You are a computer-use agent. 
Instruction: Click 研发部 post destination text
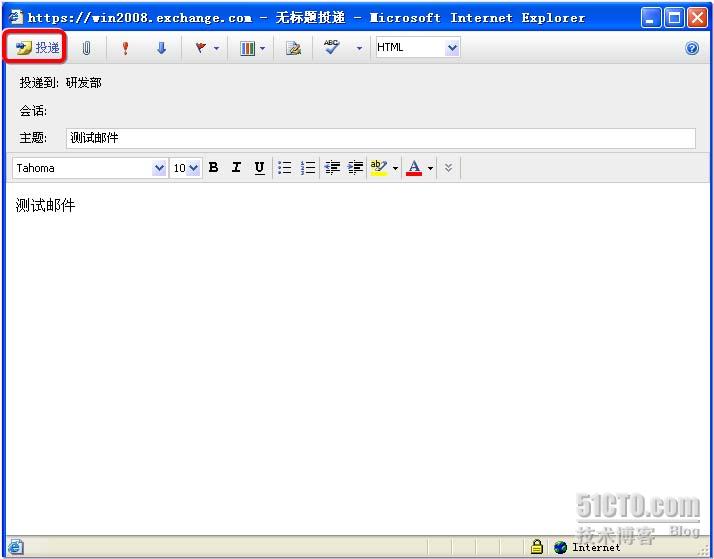pos(84,83)
